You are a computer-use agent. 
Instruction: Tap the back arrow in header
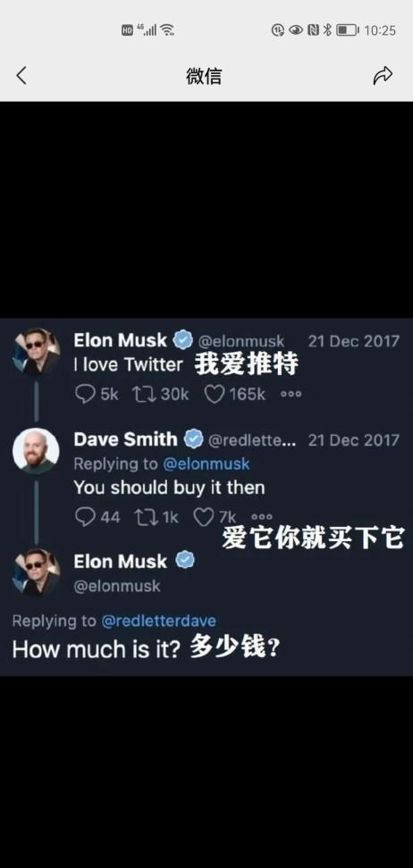(21, 76)
